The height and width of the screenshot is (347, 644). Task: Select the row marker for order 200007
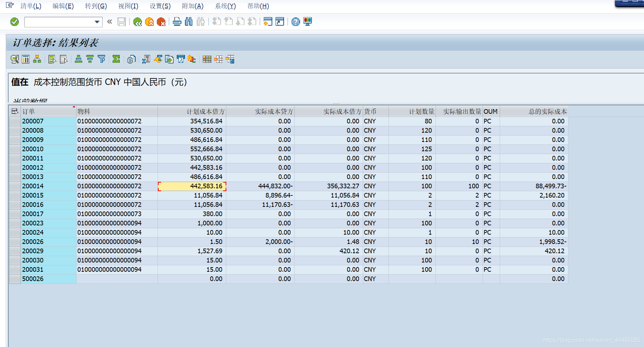point(15,121)
